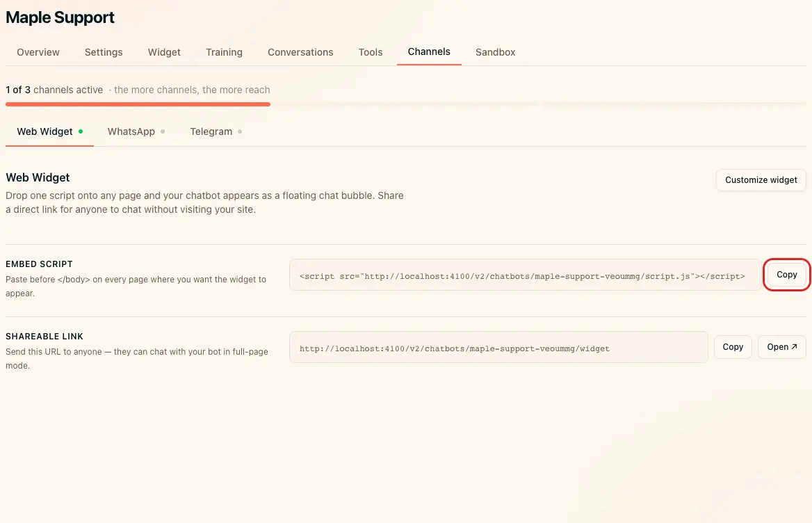Click the 'Paste before </body>' instruction text
This screenshot has width=812, height=523.
136,287
